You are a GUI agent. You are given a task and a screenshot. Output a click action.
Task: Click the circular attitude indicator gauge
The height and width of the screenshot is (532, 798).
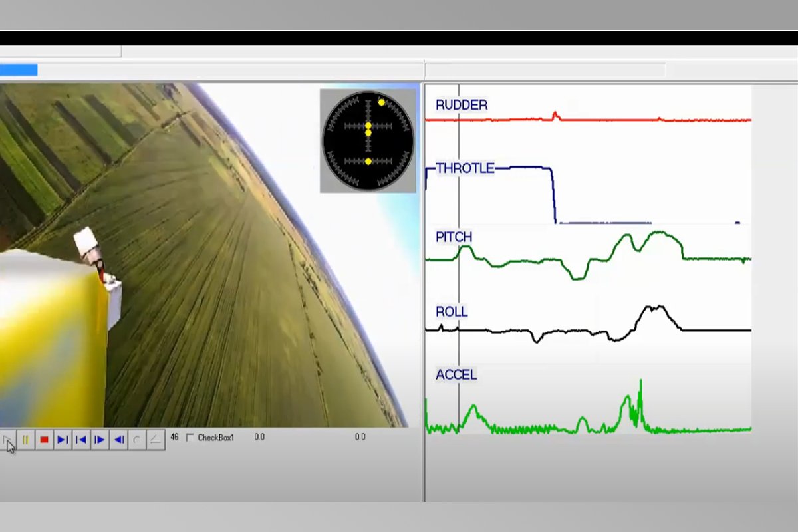pyautogui.click(x=368, y=141)
